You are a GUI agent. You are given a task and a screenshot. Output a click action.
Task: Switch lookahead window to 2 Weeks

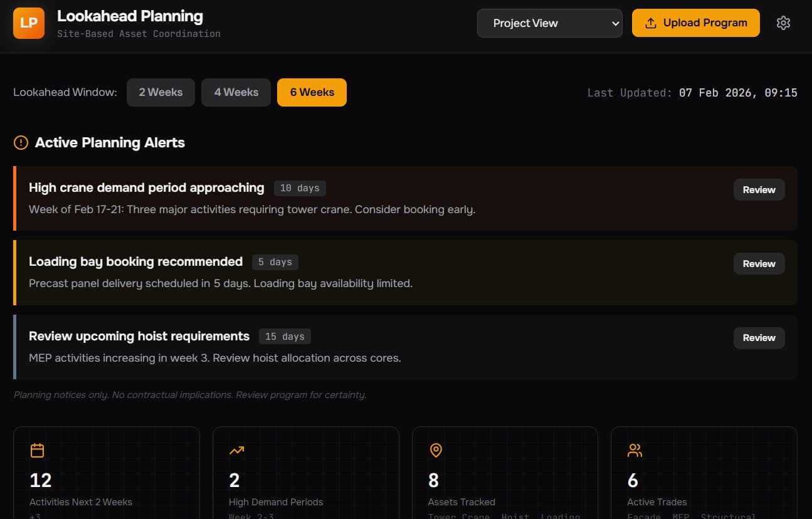tap(161, 92)
